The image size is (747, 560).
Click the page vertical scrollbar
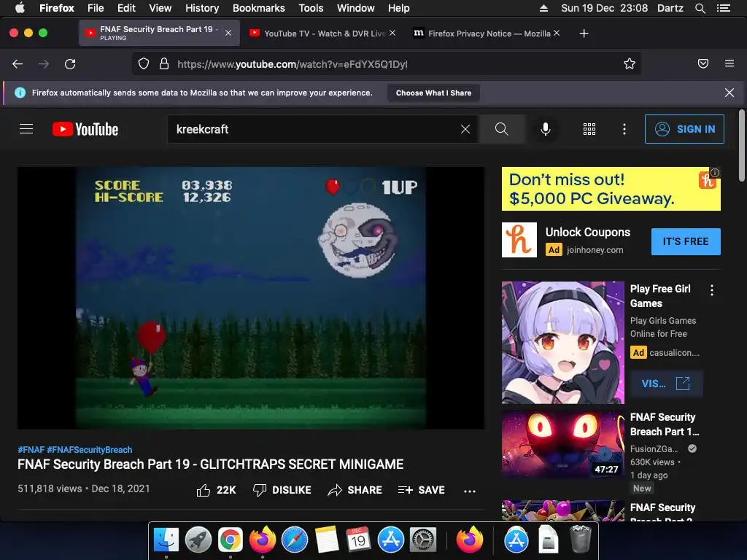[741, 145]
